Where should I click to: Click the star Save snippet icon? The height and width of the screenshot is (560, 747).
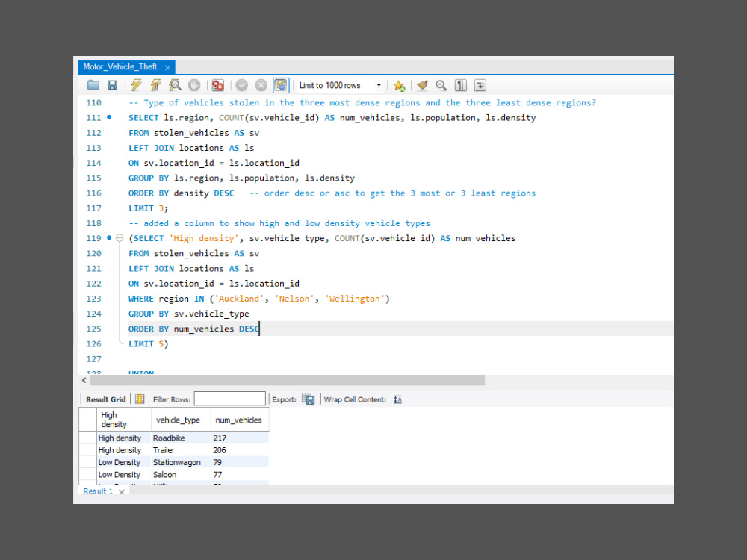[x=399, y=85]
